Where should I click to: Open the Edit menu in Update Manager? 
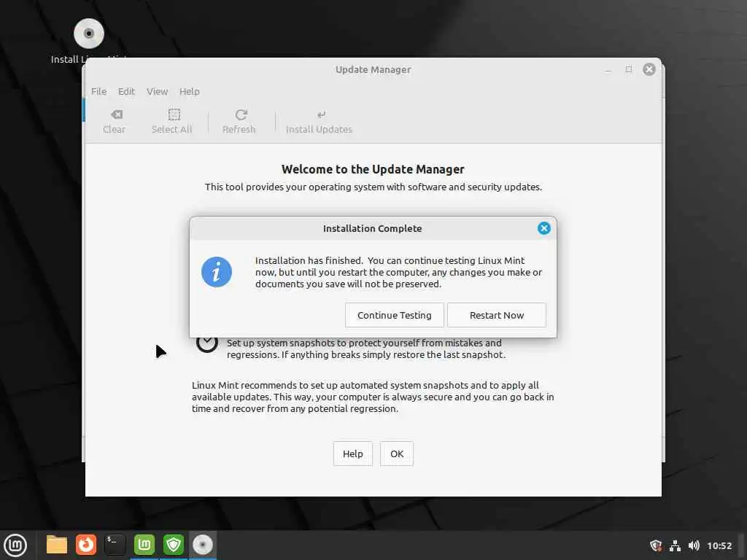point(126,91)
